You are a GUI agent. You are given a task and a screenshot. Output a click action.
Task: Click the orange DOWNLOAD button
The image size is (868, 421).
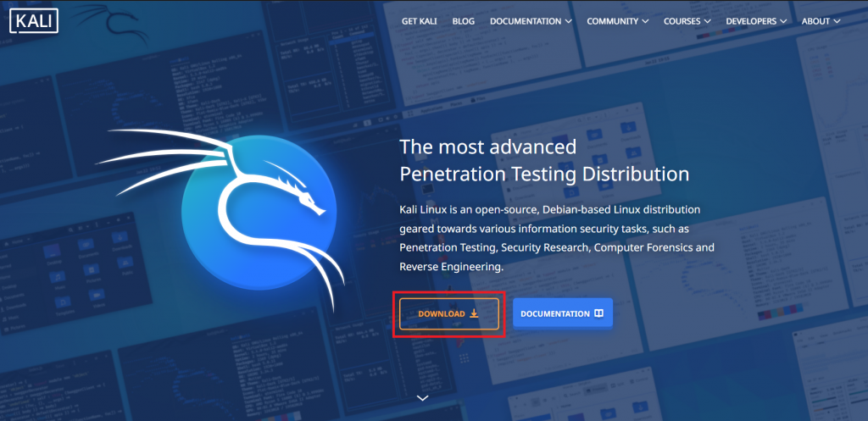(x=449, y=313)
